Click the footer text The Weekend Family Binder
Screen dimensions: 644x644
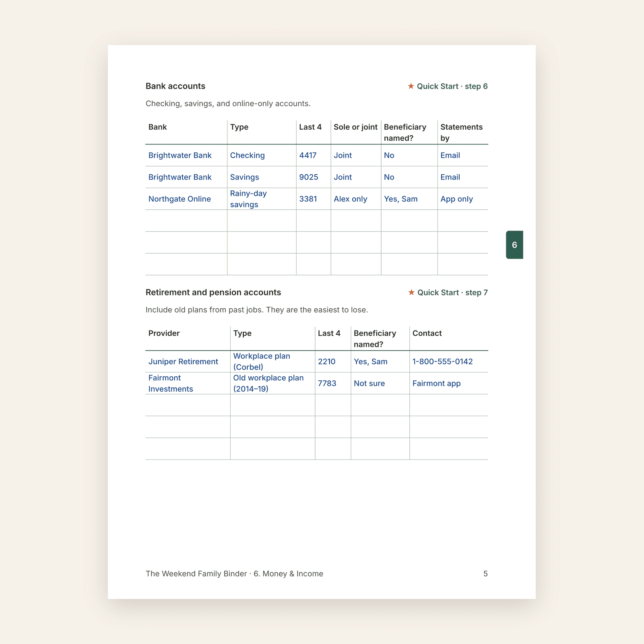pyautogui.click(x=196, y=574)
